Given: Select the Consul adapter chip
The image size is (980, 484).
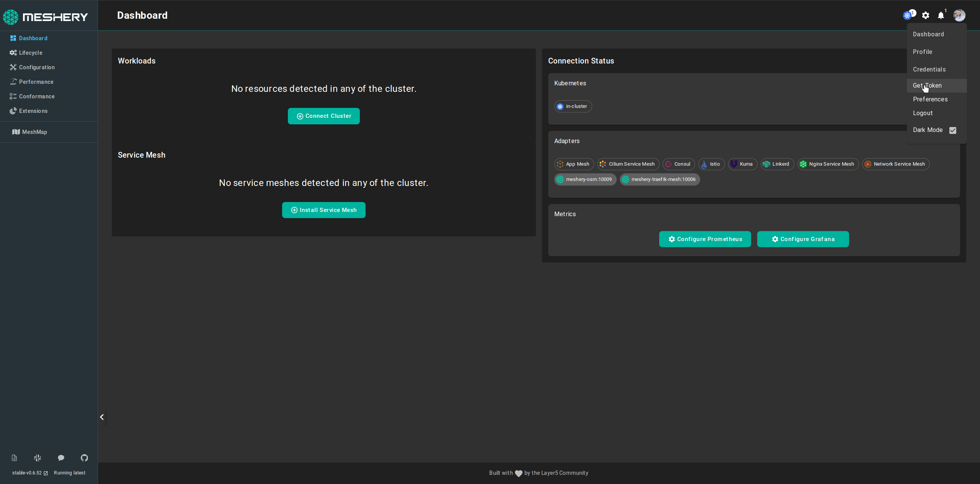Looking at the screenshot, I should click(678, 164).
